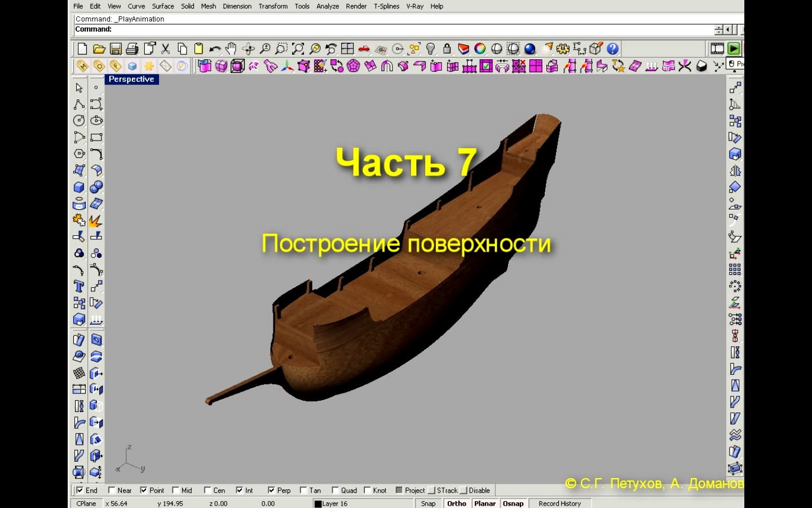The width and height of the screenshot is (812, 508).
Task: Select the Ellipse drawing tool
Action: [96, 121]
